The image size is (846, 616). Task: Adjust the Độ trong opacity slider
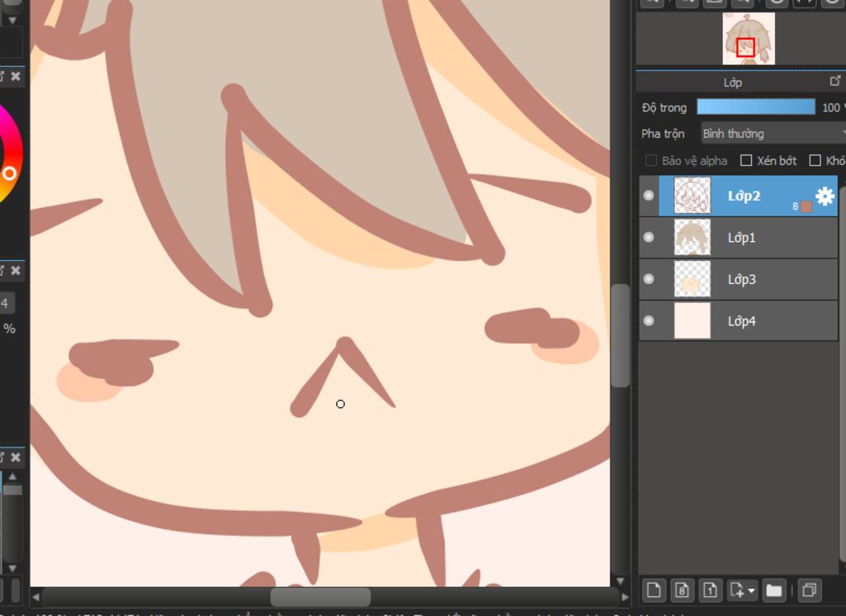click(756, 107)
